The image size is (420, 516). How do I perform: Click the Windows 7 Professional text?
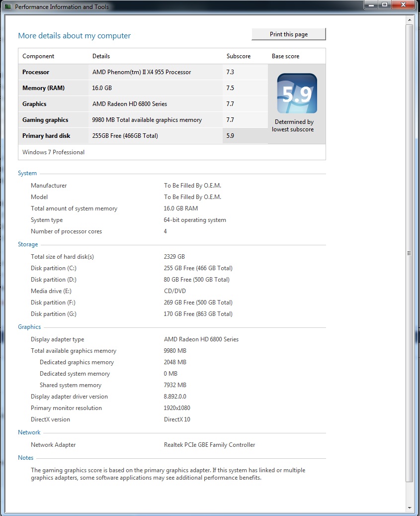pos(53,152)
